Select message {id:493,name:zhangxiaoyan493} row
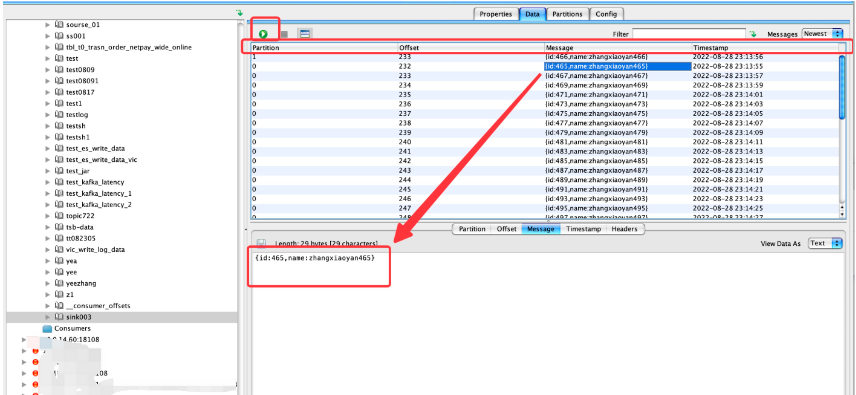The image size is (856, 395). click(597, 199)
